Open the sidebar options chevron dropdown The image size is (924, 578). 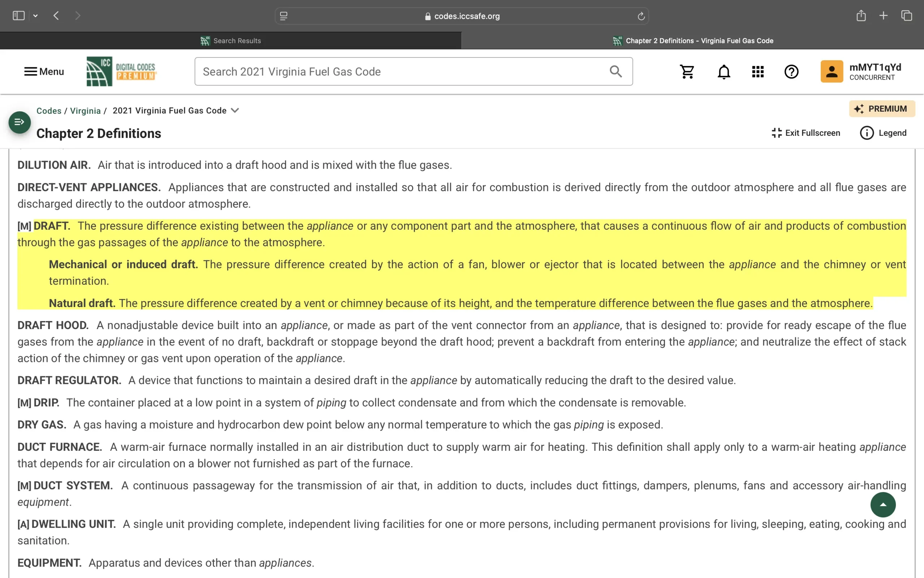point(35,16)
